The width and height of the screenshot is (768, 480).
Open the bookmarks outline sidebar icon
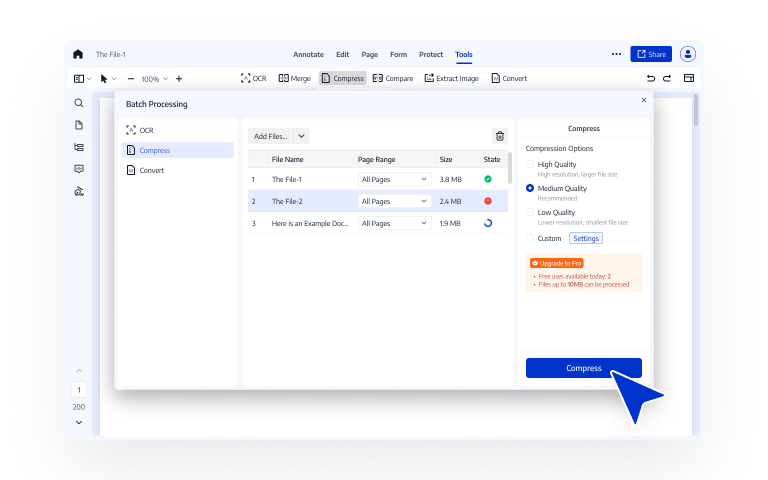click(79, 147)
